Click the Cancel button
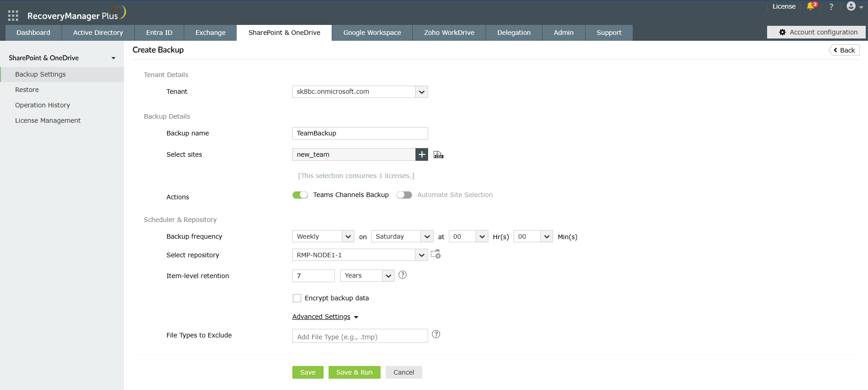This screenshot has height=390, width=868. point(404,372)
